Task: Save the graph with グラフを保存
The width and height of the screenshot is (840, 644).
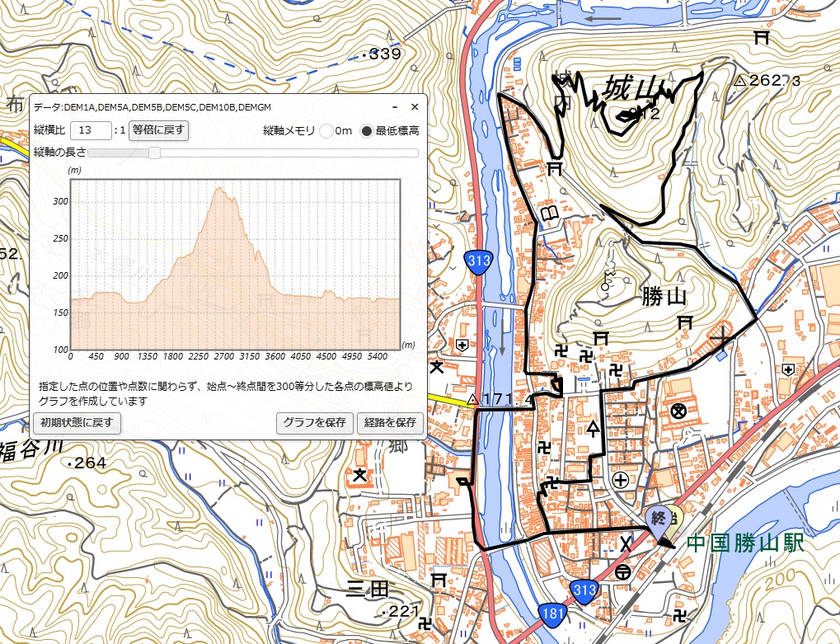Action: coord(314,423)
